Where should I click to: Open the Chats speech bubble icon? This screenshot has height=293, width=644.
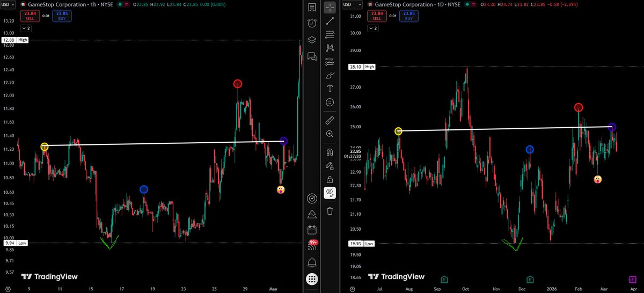(x=312, y=56)
